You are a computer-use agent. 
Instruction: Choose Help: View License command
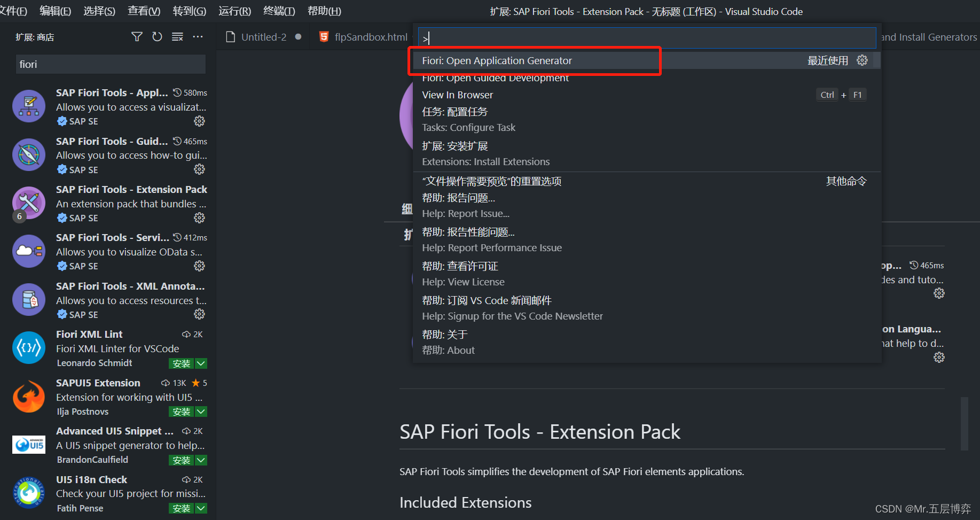point(646,274)
